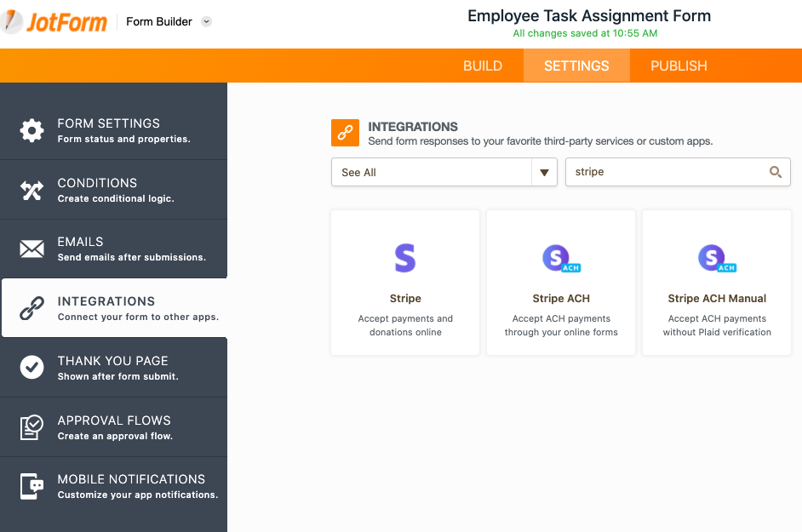
Task: Click "Customize your app notifications." subtitle
Action: (138, 495)
